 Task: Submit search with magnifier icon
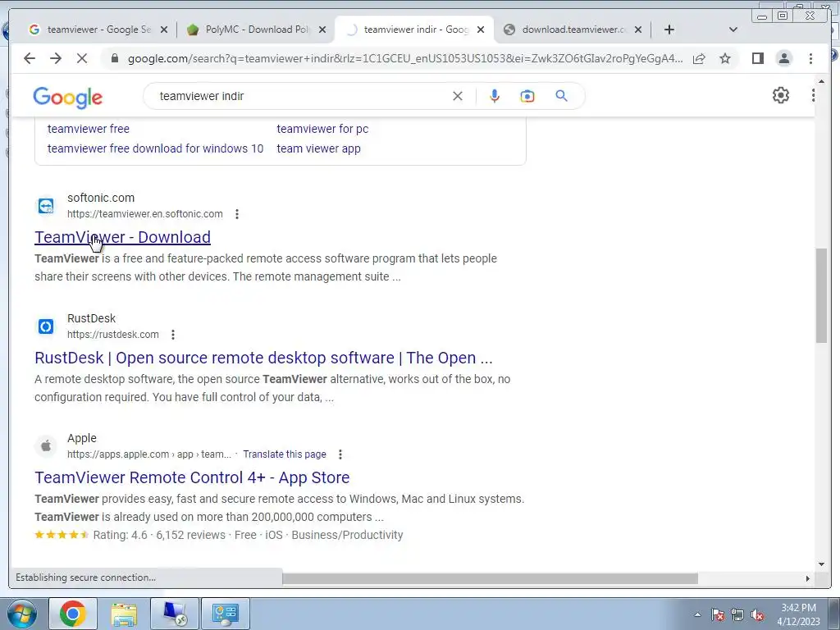[x=561, y=97]
